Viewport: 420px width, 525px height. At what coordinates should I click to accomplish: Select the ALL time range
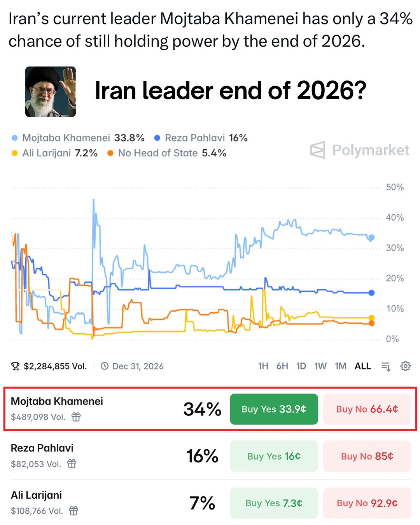[x=362, y=366]
